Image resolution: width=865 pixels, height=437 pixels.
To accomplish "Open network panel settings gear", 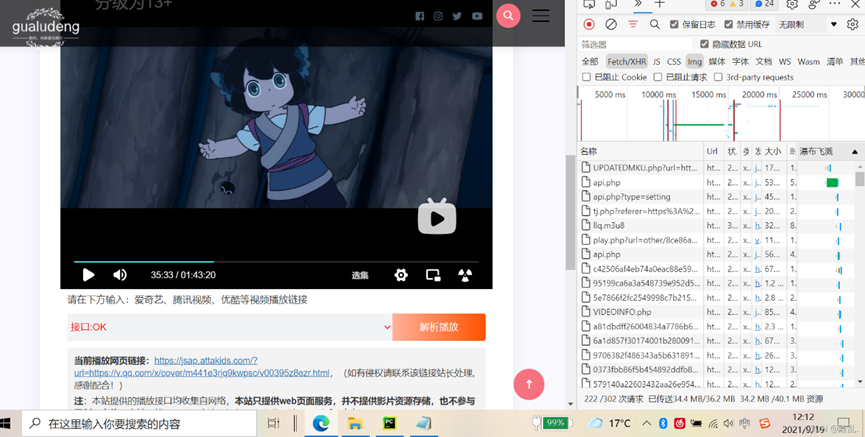I will pyautogui.click(x=853, y=24).
